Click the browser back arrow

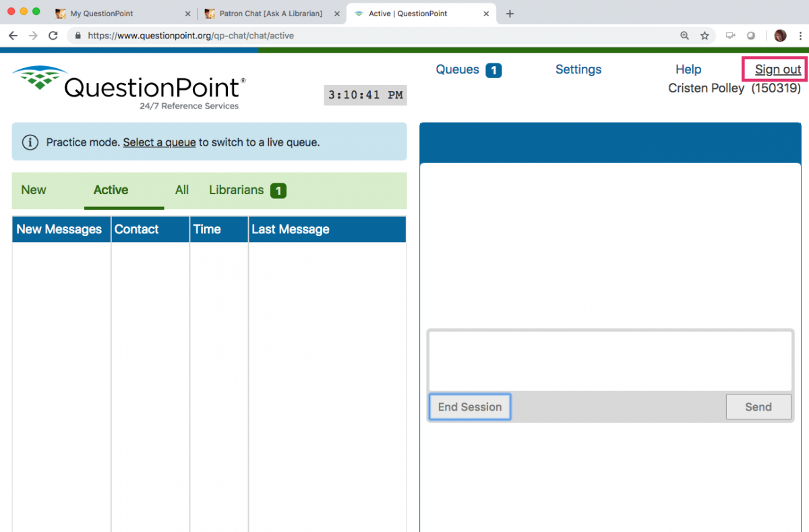[13, 36]
